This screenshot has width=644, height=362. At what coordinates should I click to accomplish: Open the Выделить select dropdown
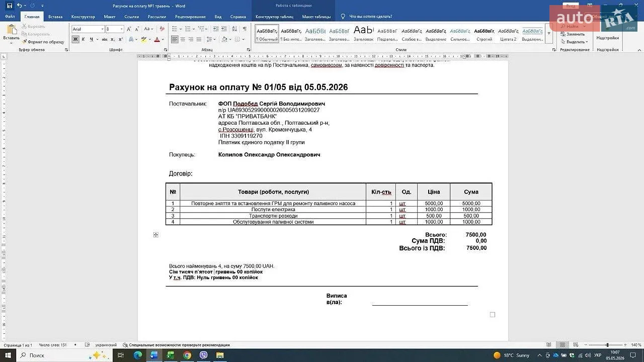click(575, 42)
